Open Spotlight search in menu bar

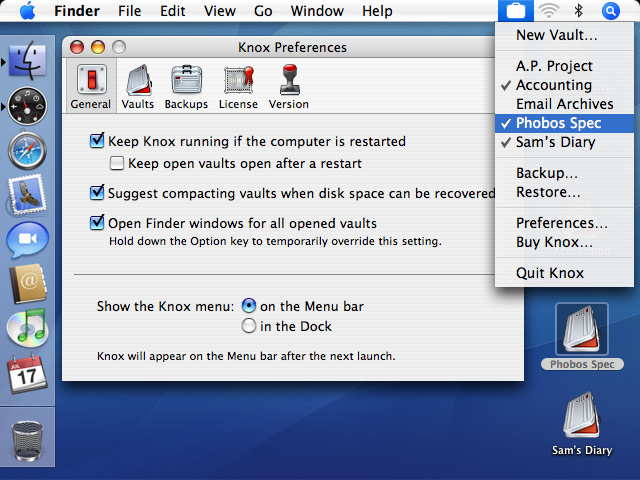click(x=611, y=11)
